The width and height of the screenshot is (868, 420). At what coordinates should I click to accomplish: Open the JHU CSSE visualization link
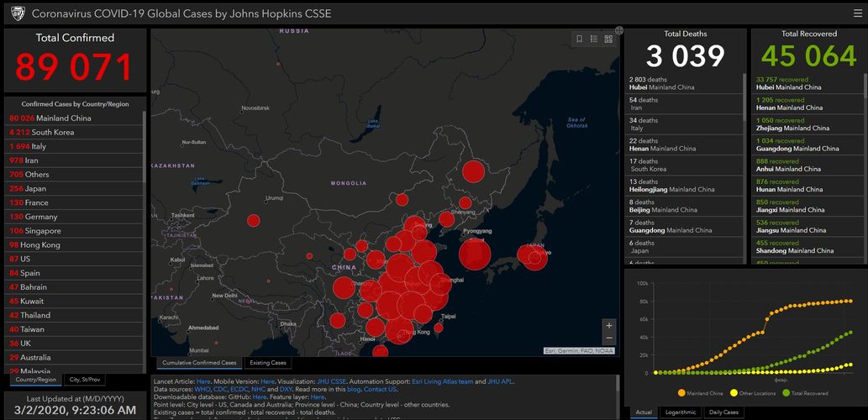[331, 381]
